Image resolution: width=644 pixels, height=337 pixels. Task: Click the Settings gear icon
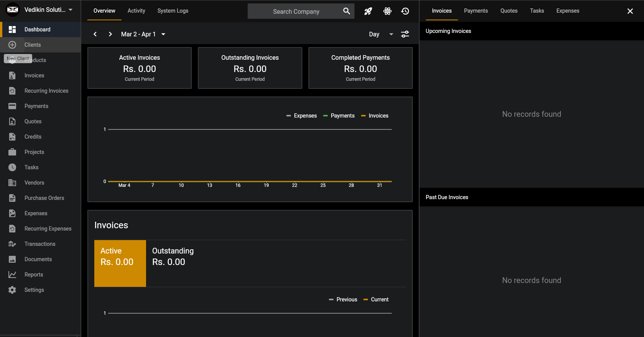[x=12, y=290]
